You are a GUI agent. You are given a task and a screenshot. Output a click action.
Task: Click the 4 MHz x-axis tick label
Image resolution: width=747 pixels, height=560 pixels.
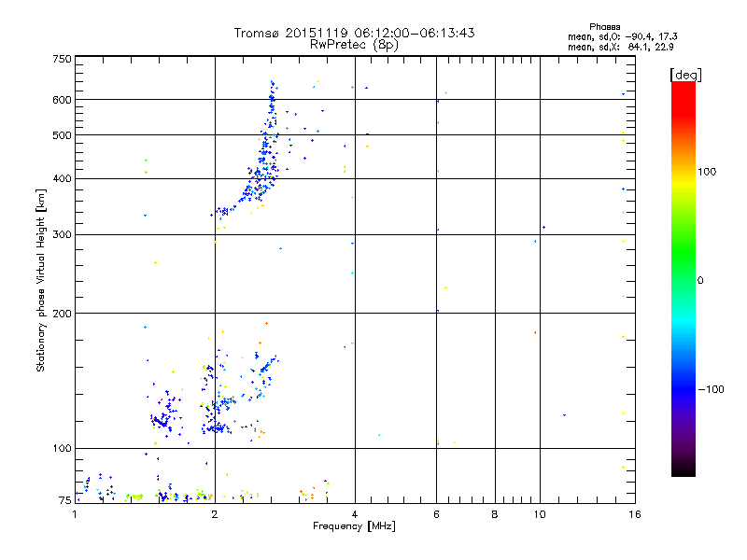355,514
